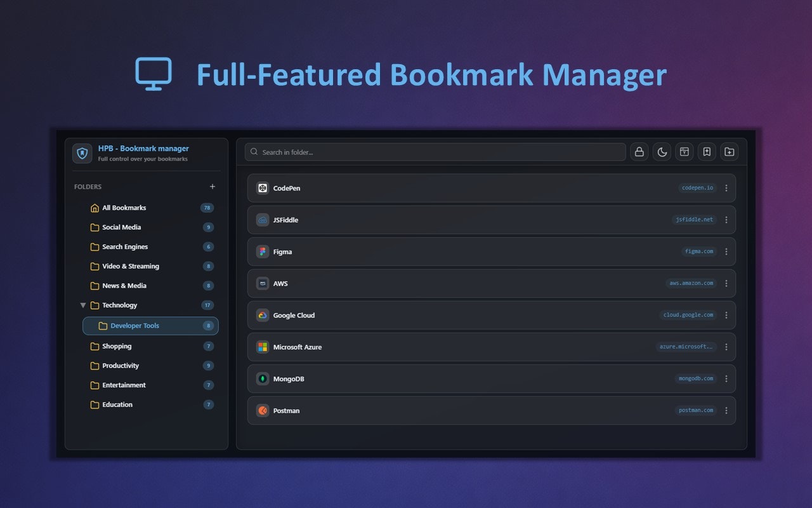Click the FOLDERS section heading
Screen dimensions: 812x508
88,187
